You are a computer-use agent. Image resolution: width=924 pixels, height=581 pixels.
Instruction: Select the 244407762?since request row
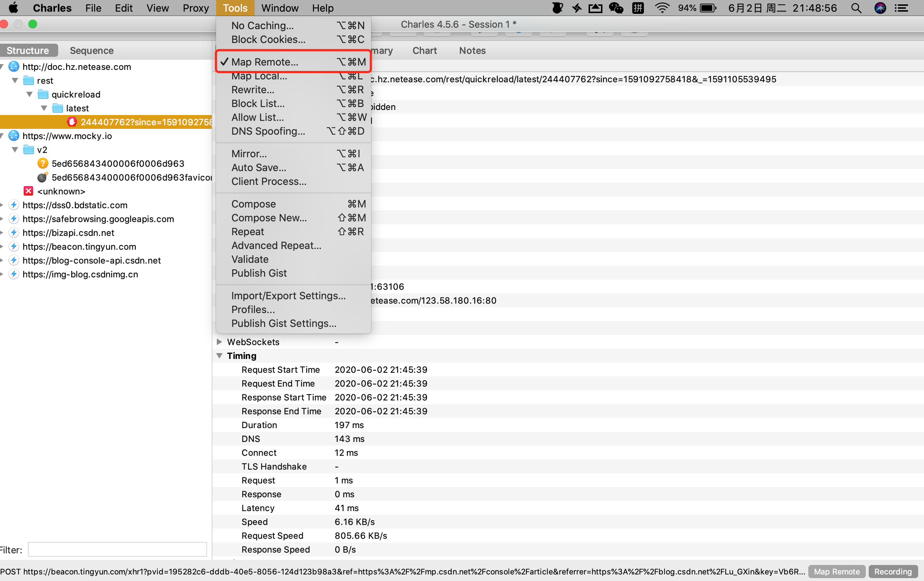point(106,122)
